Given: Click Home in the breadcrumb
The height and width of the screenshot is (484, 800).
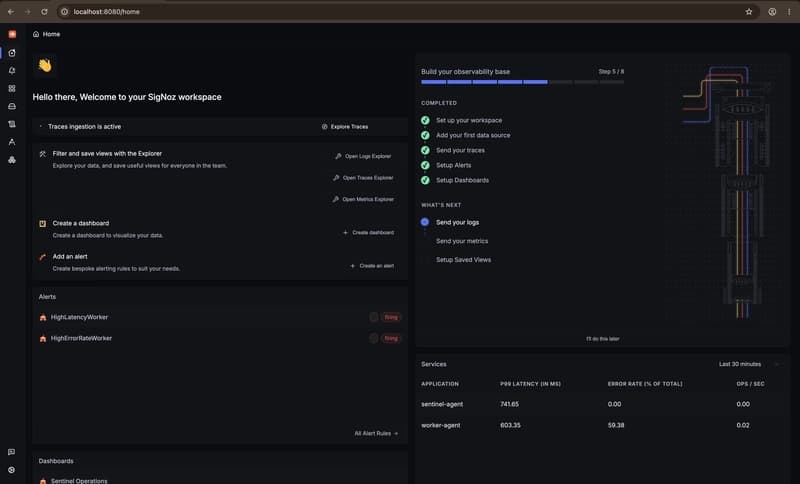Looking at the screenshot, I should pos(51,34).
